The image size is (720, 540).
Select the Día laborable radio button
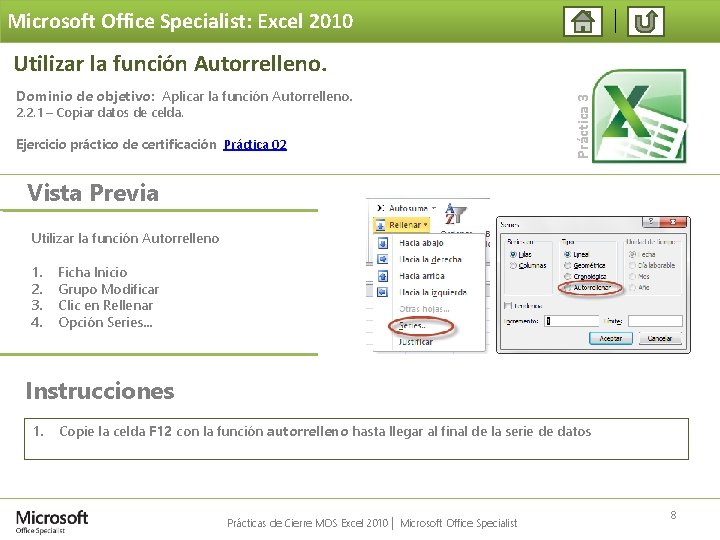pyautogui.click(x=632, y=265)
